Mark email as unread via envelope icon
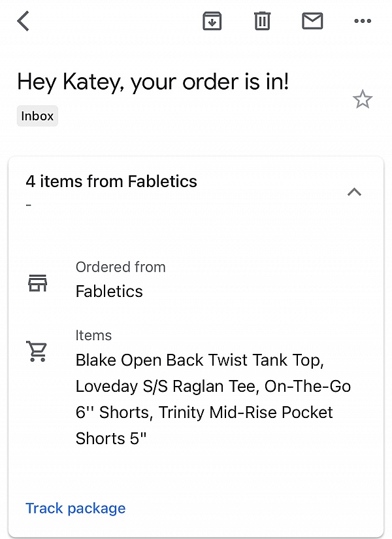The height and width of the screenshot is (539, 392). coord(312,20)
